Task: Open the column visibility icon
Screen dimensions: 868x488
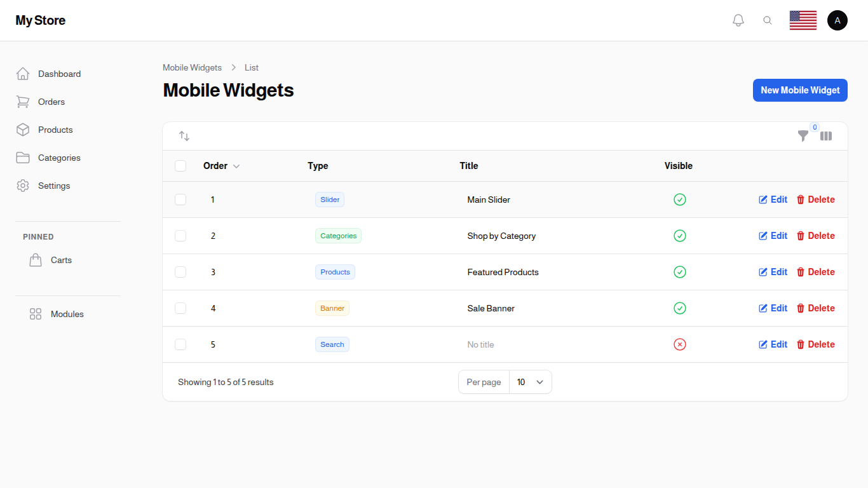Action: (x=826, y=135)
